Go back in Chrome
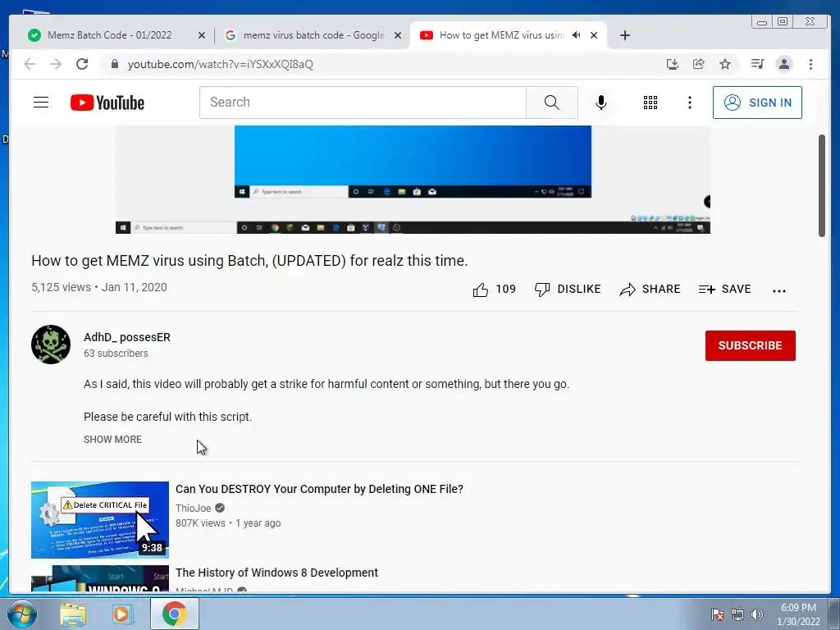840x630 pixels. 30,64
